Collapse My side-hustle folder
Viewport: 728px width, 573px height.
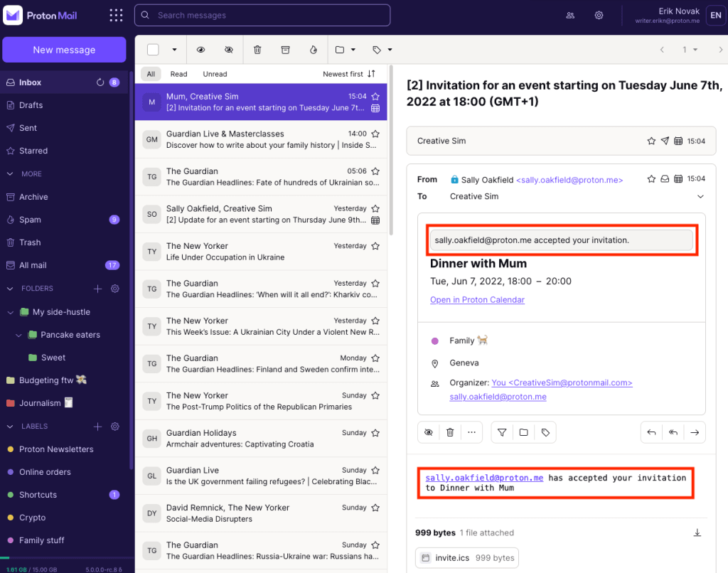point(10,312)
